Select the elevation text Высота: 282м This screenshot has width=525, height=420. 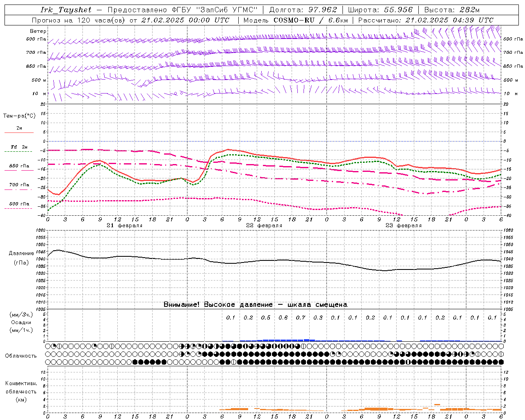pos(452,10)
